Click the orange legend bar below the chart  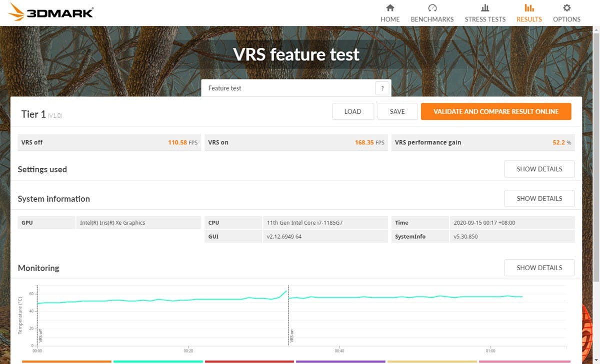click(x=66, y=362)
